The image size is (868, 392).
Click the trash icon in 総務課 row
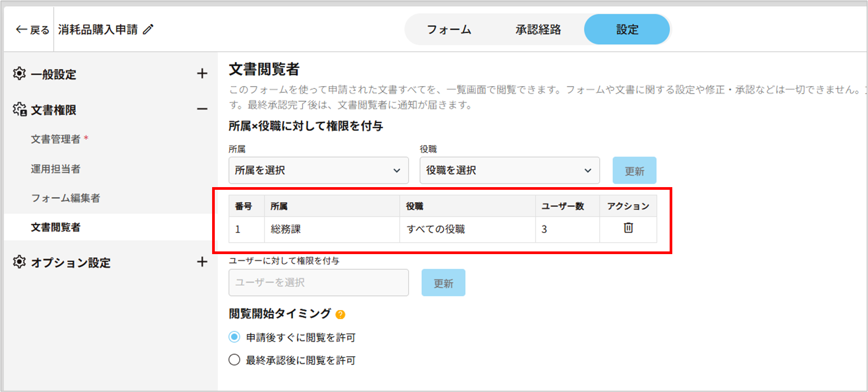pyautogui.click(x=628, y=228)
